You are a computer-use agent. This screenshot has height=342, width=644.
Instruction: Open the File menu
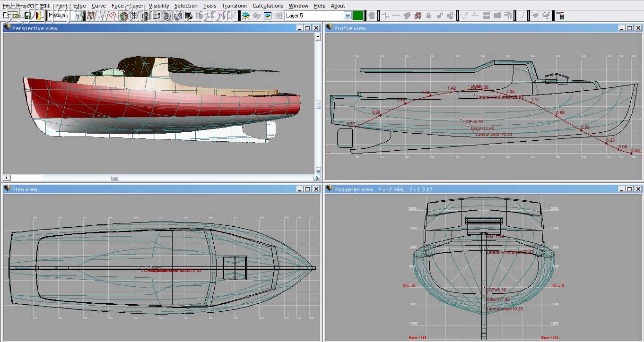[x=7, y=6]
